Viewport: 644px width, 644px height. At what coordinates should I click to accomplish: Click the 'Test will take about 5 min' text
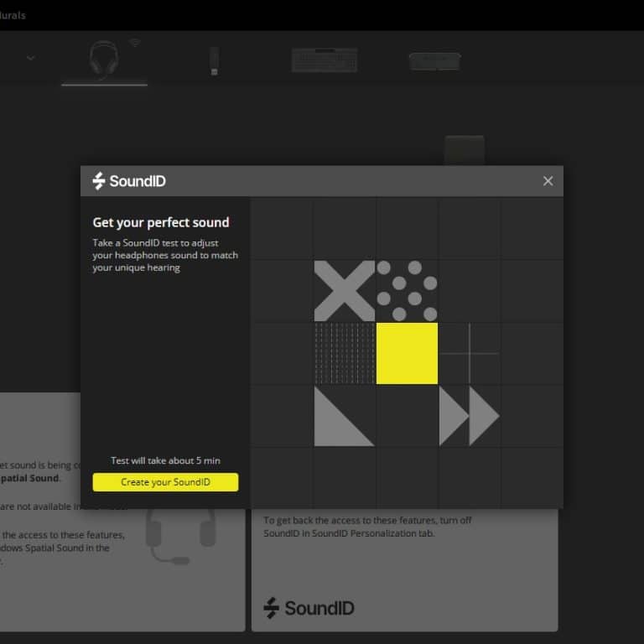(165, 461)
